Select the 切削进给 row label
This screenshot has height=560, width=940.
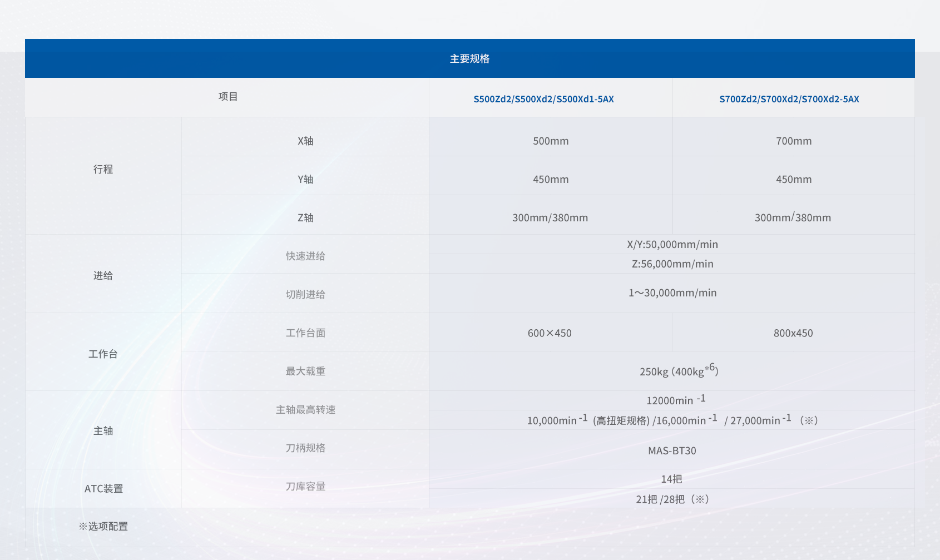(305, 295)
